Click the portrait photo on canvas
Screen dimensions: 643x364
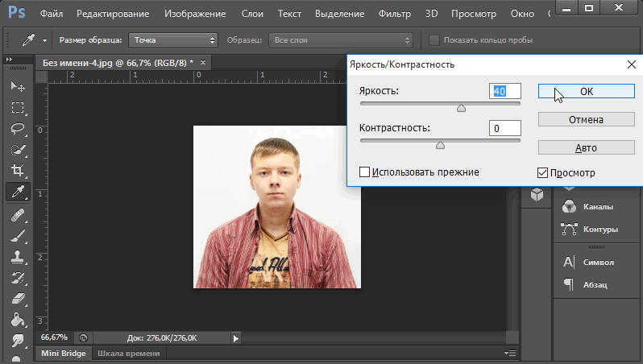click(x=277, y=207)
